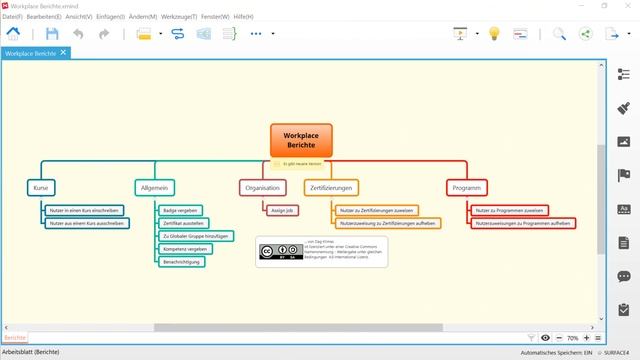Click the magnifier search icon
Image resolution: width=640 pixels, height=360 pixels.
click(x=559, y=34)
